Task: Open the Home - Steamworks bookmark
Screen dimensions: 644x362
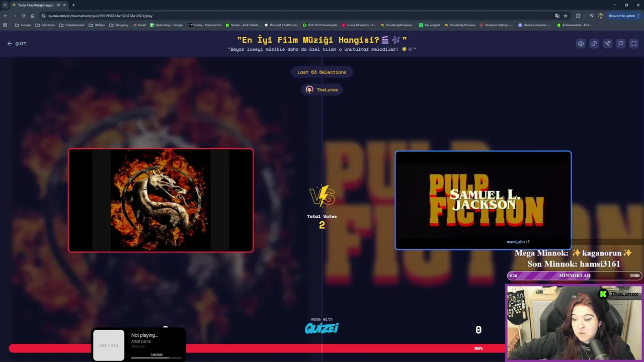Action: tap(205, 25)
